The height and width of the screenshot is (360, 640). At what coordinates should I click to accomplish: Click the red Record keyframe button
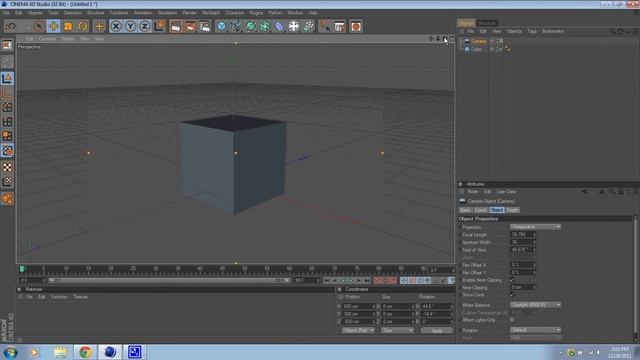pyautogui.click(x=377, y=280)
